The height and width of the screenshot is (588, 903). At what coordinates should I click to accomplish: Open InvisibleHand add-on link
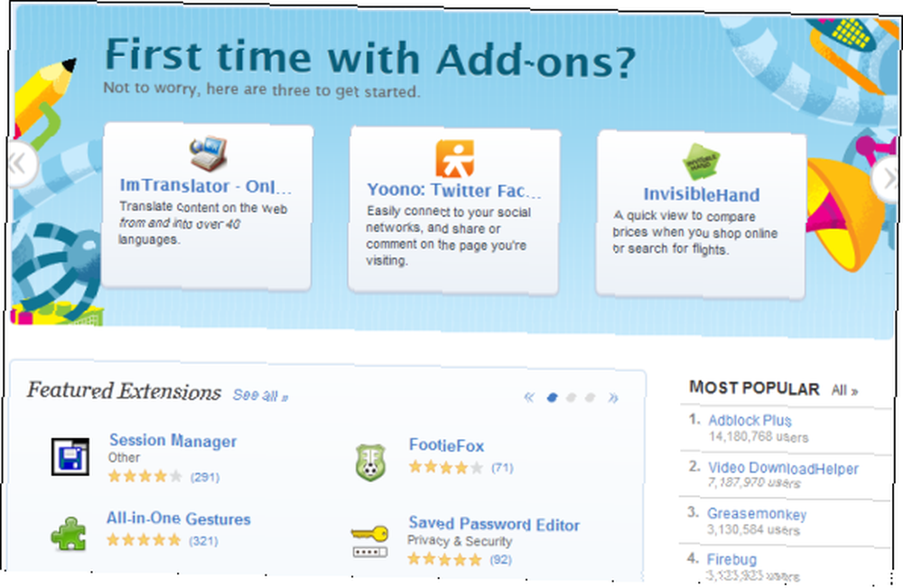(702, 195)
